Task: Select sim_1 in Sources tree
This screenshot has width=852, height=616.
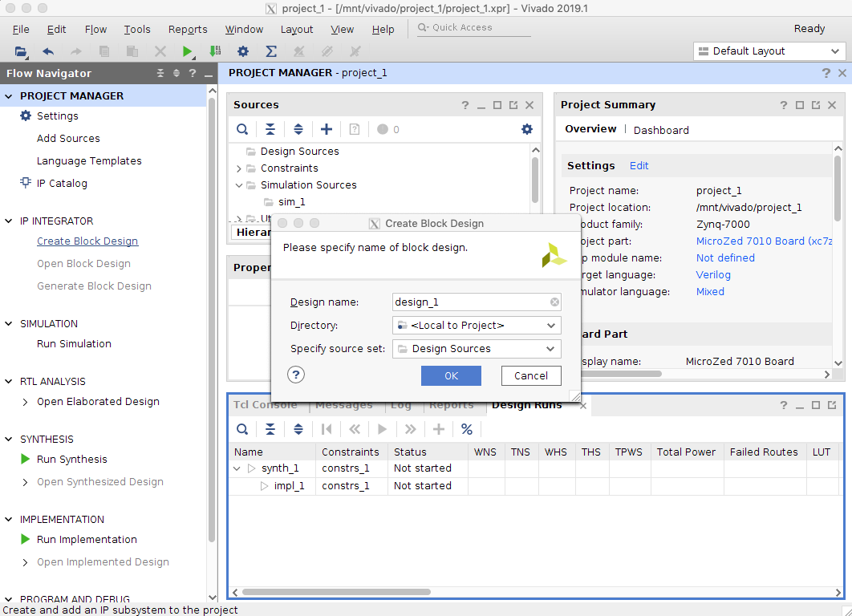Action: [x=292, y=202]
